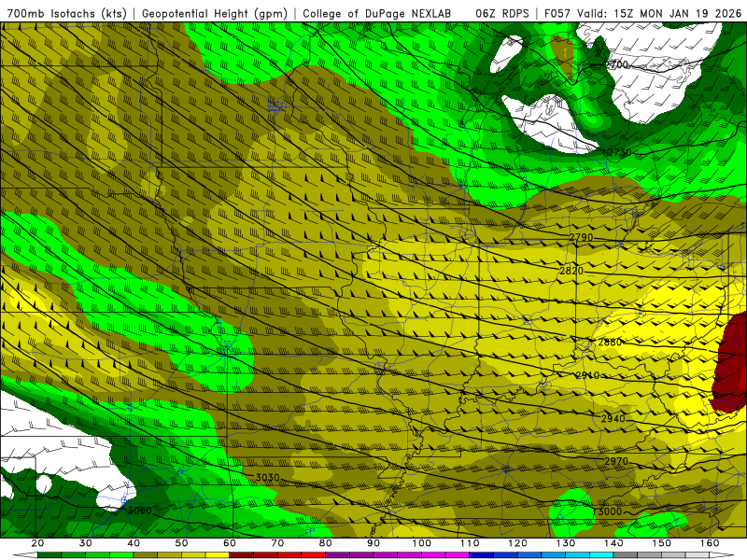Click the 2820 height contour label
This screenshot has height=560, width=747.
pos(571,271)
